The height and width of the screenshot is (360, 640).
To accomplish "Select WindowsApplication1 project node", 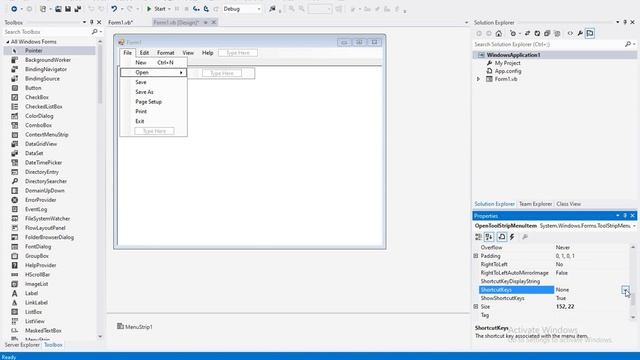I will (513, 55).
